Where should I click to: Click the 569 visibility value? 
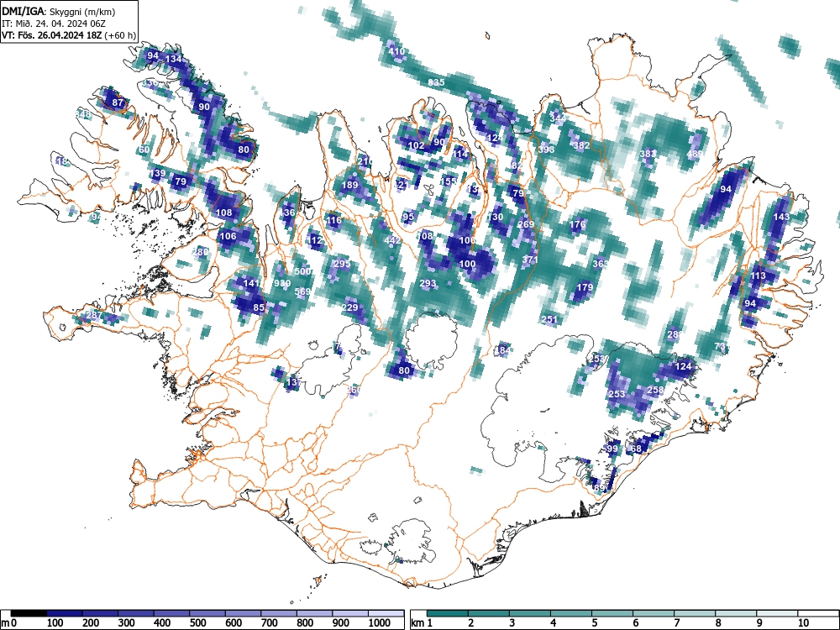(302, 292)
